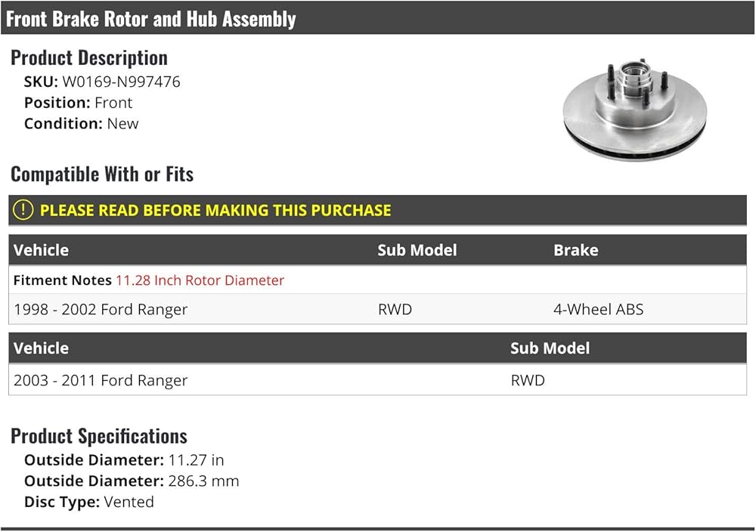Click the Sub Model header in first table
Viewport: 756px width, 532px height.
pos(417,250)
